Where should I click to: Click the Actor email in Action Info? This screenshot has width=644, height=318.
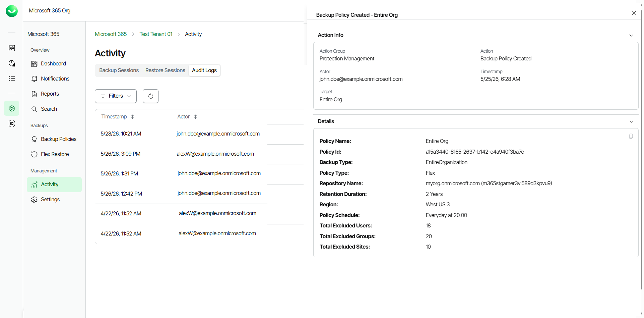tap(361, 79)
